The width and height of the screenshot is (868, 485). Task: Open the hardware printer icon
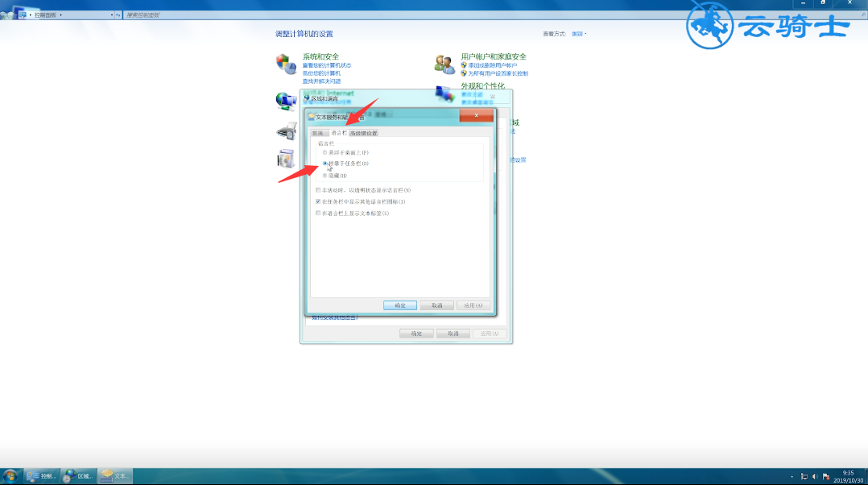tap(287, 131)
